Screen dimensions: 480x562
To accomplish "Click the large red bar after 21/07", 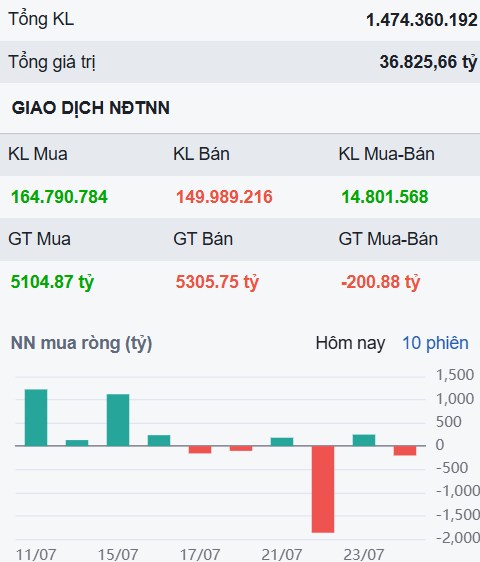I will (x=323, y=489).
